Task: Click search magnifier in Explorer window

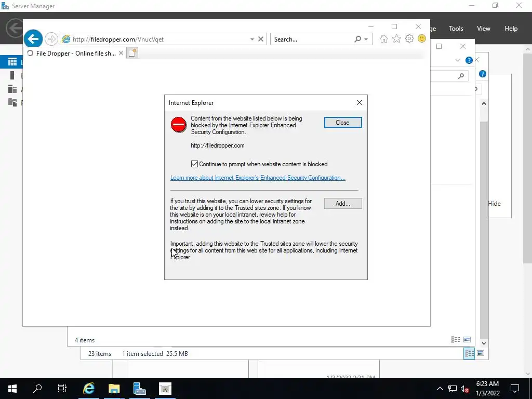Action: [461, 76]
